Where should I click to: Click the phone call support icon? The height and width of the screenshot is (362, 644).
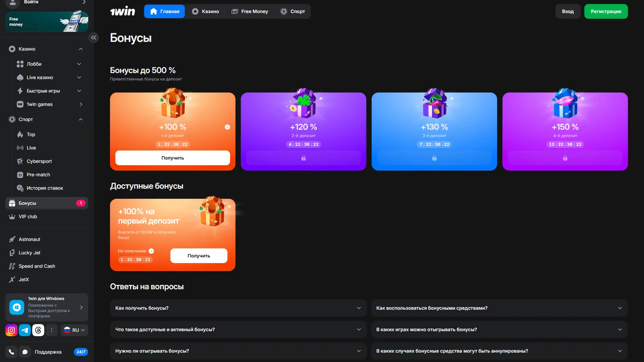click(x=11, y=352)
